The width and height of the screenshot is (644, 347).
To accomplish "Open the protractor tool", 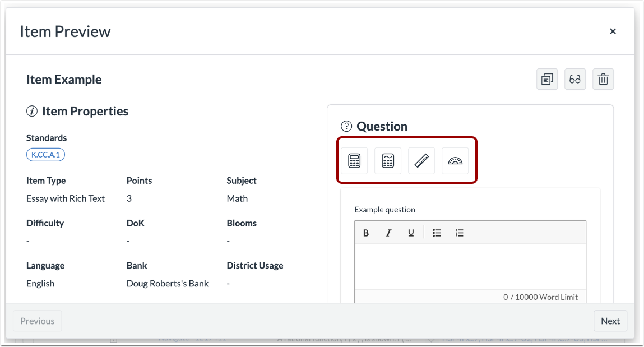I will tap(455, 160).
